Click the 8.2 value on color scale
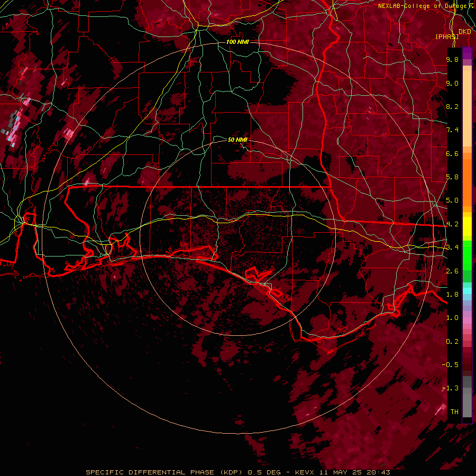This screenshot has width=476, height=476. pos(452,106)
